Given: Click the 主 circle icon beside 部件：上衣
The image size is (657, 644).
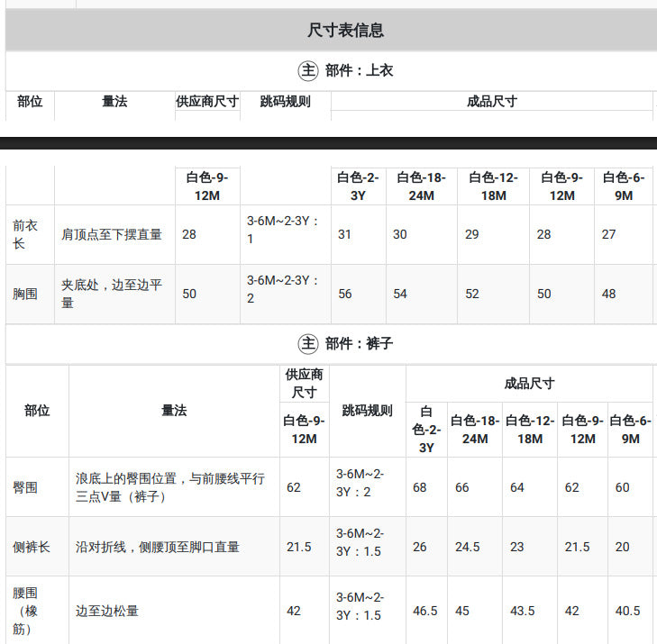Looking at the screenshot, I should [308, 71].
